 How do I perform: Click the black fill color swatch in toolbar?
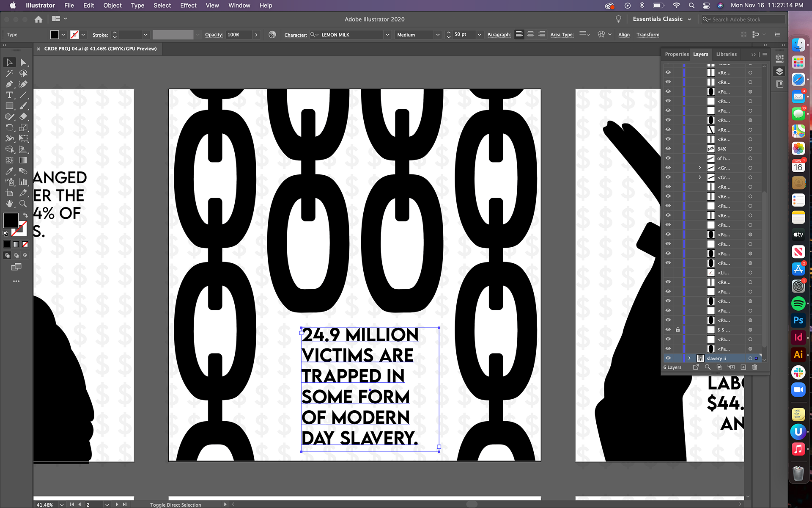11,220
